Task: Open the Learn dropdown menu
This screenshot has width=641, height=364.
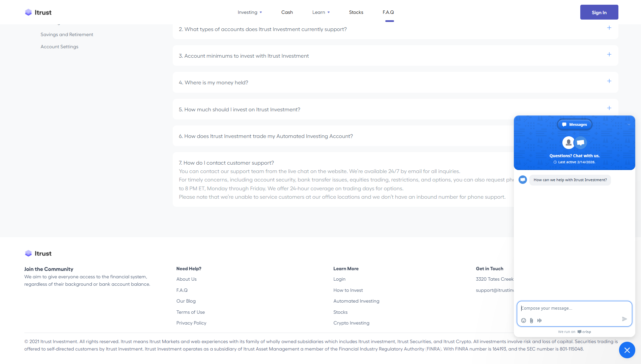Action: coord(321,12)
